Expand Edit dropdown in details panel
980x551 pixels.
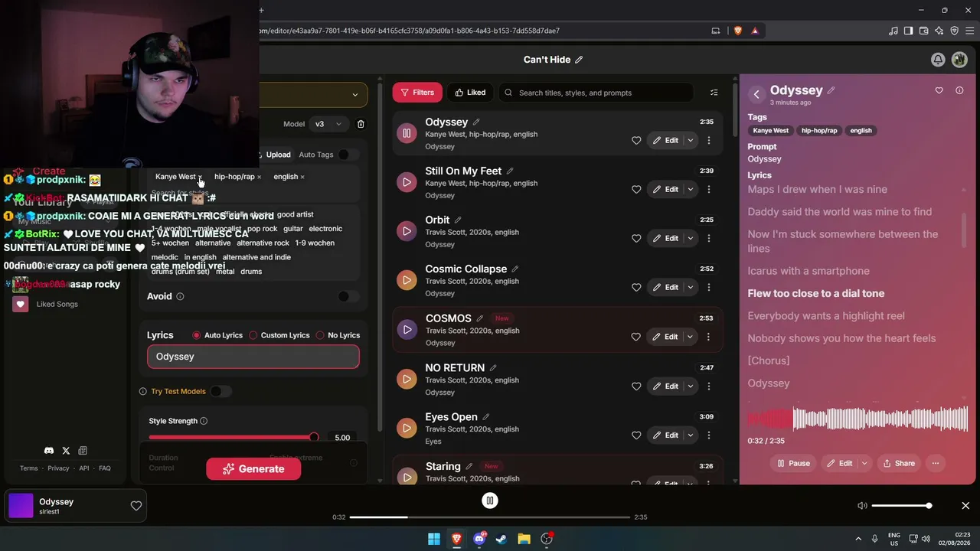pos(864,463)
